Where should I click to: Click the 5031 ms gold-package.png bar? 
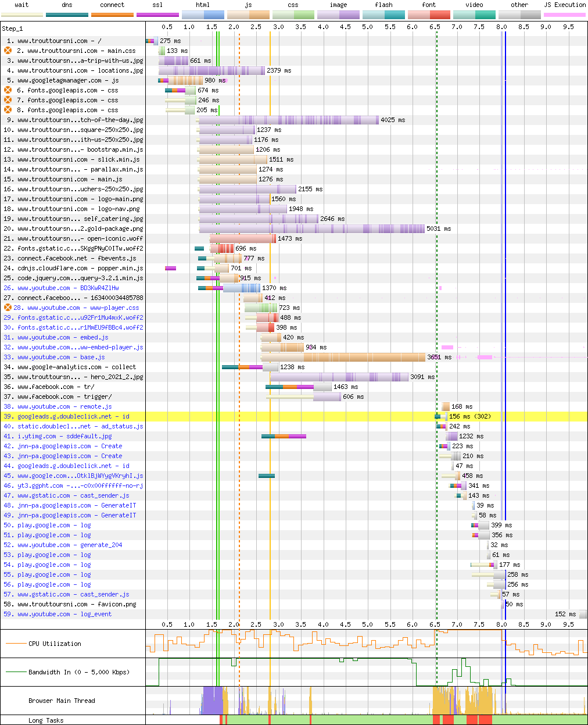pos(311,228)
